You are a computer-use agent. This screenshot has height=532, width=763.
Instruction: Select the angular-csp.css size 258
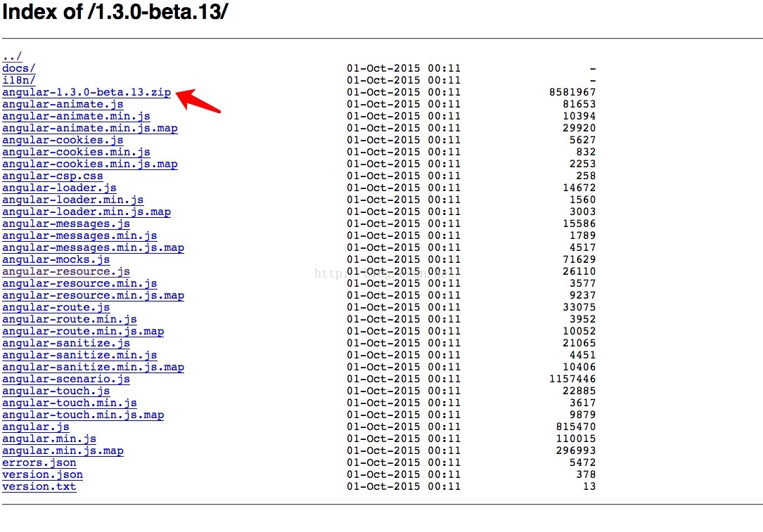(586, 176)
